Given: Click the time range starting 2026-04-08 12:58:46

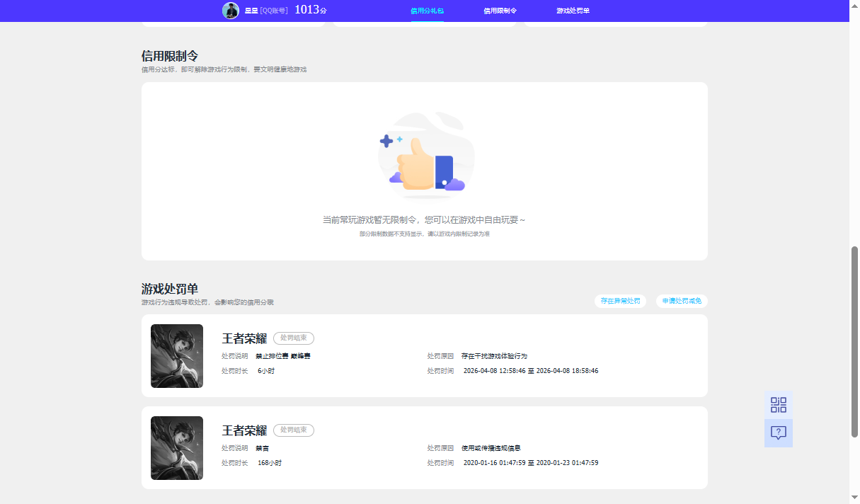Looking at the screenshot, I should click(531, 371).
